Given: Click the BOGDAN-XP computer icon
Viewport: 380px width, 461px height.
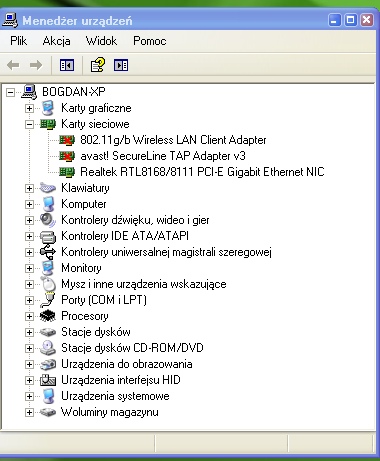Looking at the screenshot, I should (x=29, y=92).
